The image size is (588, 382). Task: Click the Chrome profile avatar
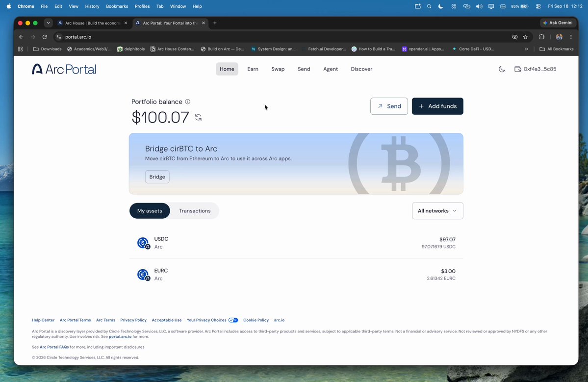pyautogui.click(x=559, y=37)
